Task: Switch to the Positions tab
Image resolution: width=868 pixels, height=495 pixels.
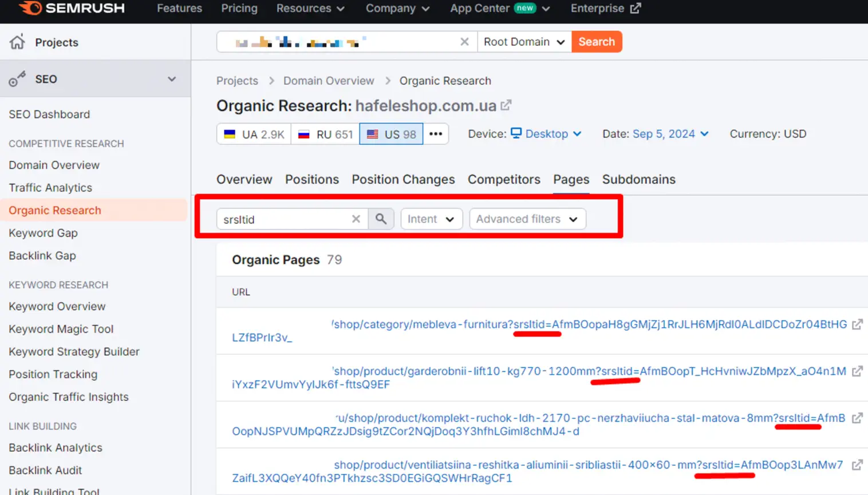Action: pos(312,179)
